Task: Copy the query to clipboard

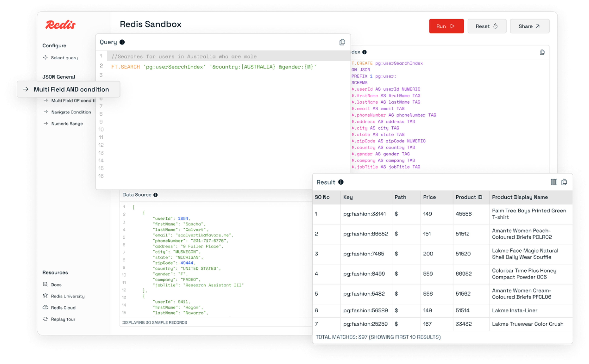Action: pyautogui.click(x=342, y=42)
